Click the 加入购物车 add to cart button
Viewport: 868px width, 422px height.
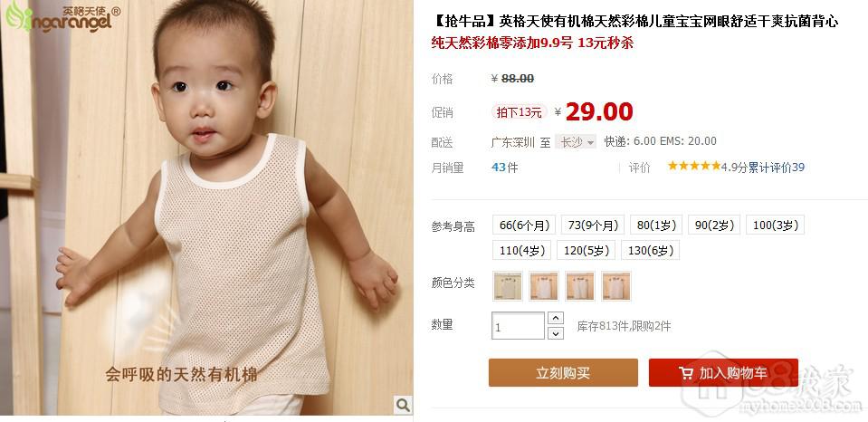[723, 373]
